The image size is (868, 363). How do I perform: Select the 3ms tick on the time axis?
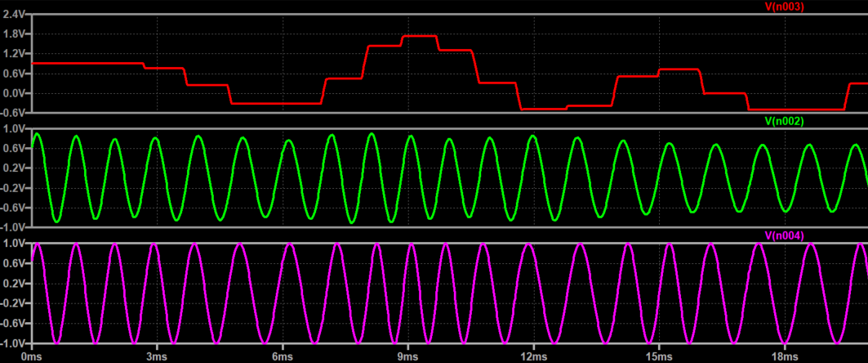pos(157,356)
